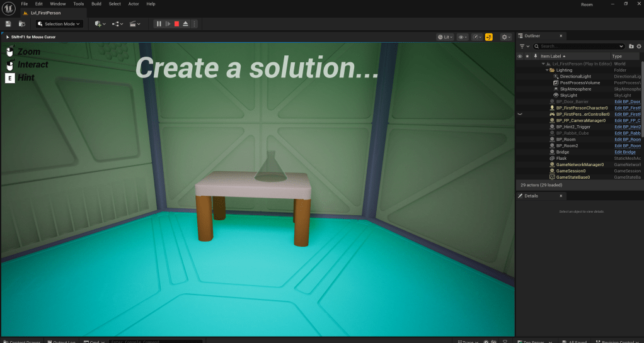The image size is (644, 343).
Task: Open the Lit view mode dropdown
Action: point(446,37)
